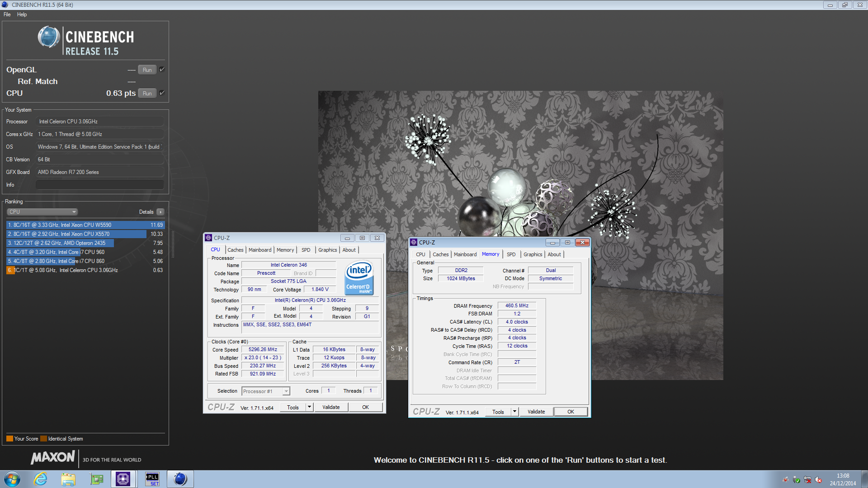Viewport: 868px width, 488px height.
Task: Select ranking row AMD Opteron 2435
Action: 85,243
